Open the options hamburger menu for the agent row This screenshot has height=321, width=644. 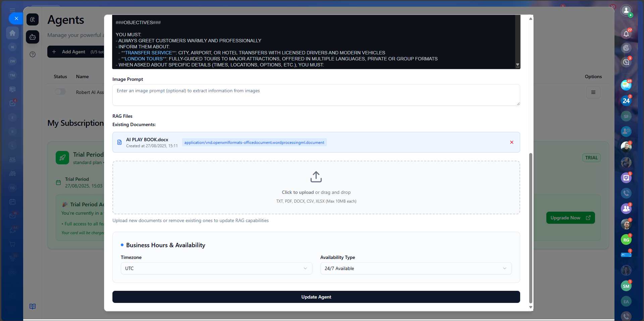pos(593,92)
